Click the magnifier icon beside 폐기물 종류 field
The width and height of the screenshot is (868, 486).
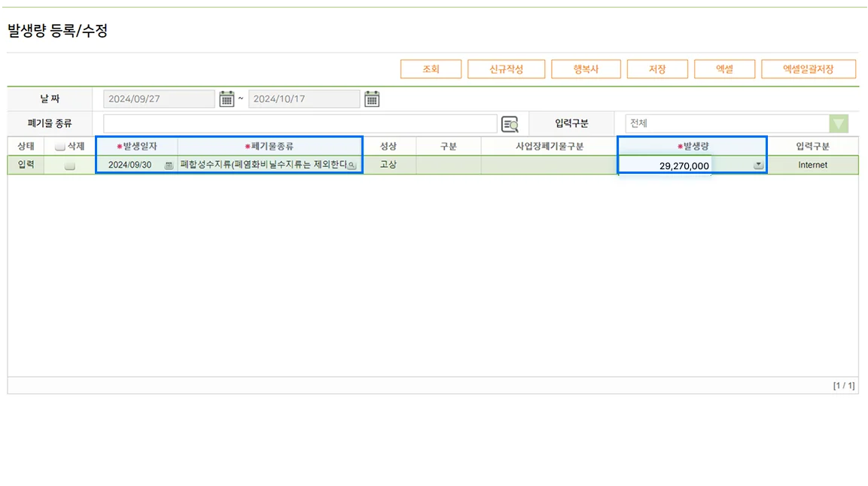(x=508, y=123)
